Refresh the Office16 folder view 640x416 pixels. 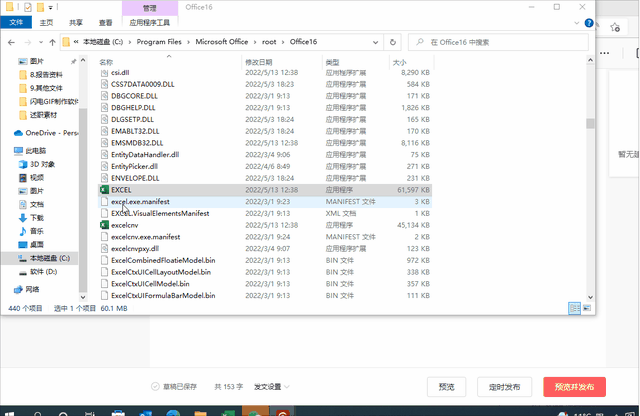[x=393, y=42]
